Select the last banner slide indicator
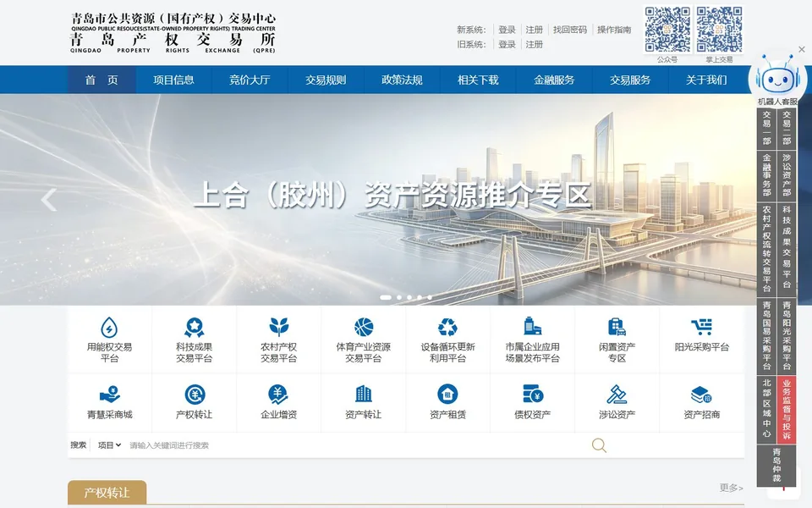This screenshot has height=508, width=812. (x=430, y=297)
